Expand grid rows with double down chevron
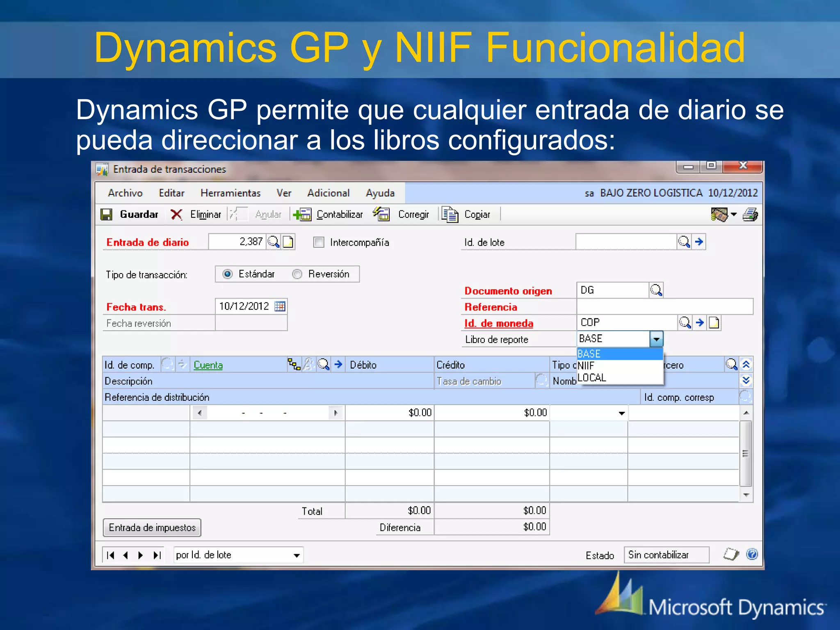Image resolution: width=840 pixels, height=630 pixels. (746, 380)
